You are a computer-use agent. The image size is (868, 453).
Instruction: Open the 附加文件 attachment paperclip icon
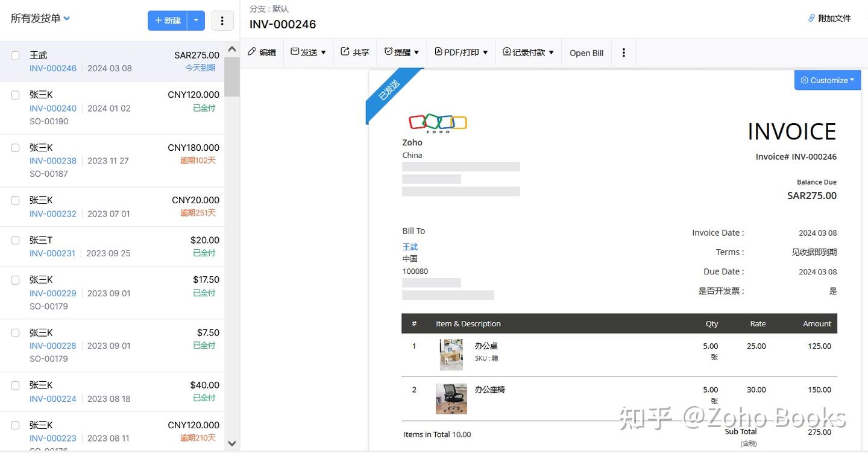pyautogui.click(x=813, y=18)
